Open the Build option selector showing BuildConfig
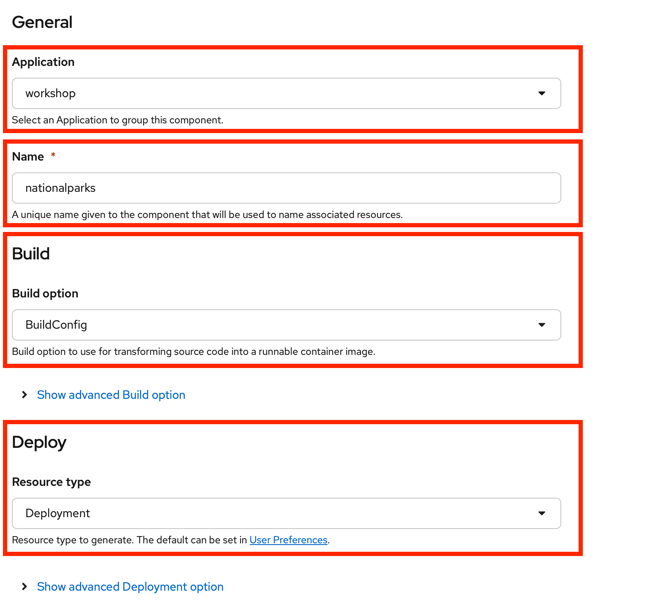Image resolution: width=672 pixels, height=616 pixels. pyautogui.click(x=287, y=325)
